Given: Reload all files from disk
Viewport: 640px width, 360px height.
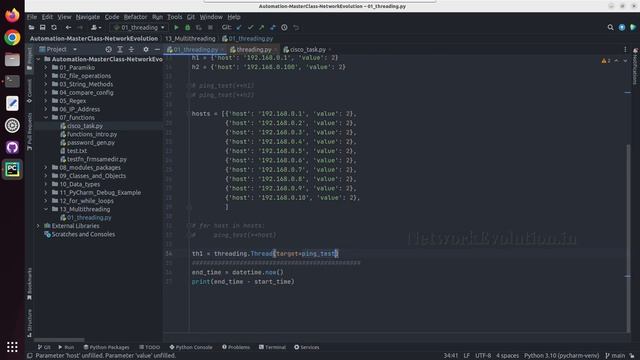Looking at the screenshot, I should click(x=54, y=27).
